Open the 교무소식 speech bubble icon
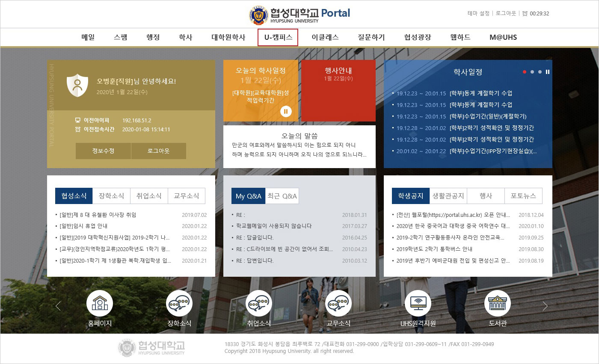599x364 pixels. coord(338,303)
